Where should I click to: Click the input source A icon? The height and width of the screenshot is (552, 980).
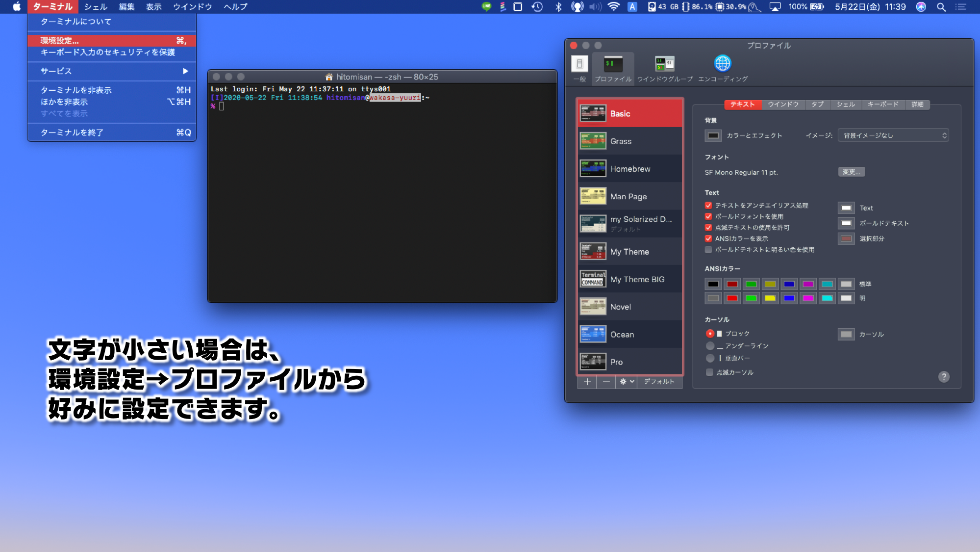coord(632,7)
